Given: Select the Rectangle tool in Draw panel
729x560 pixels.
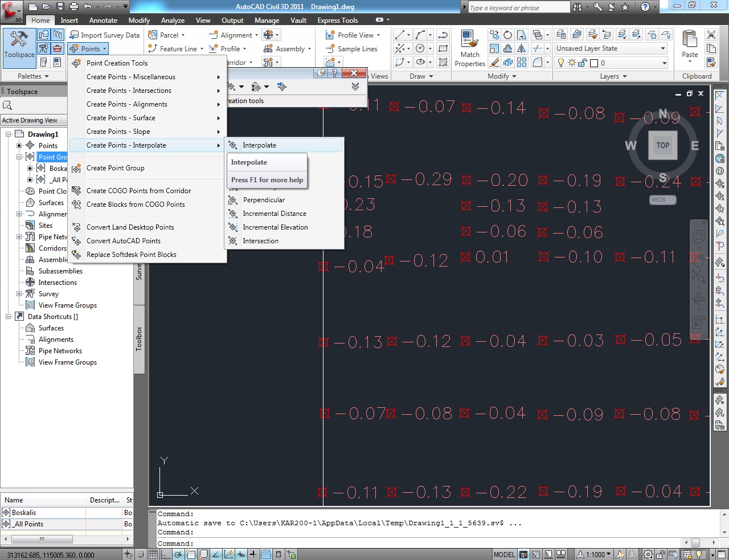Looking at the screenshot, I should (x=443, y=48).
